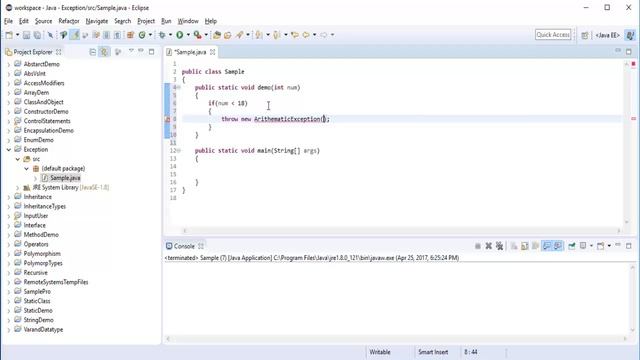
Task: Expand the Polymorphism project
Action: [x=9, y=254]
